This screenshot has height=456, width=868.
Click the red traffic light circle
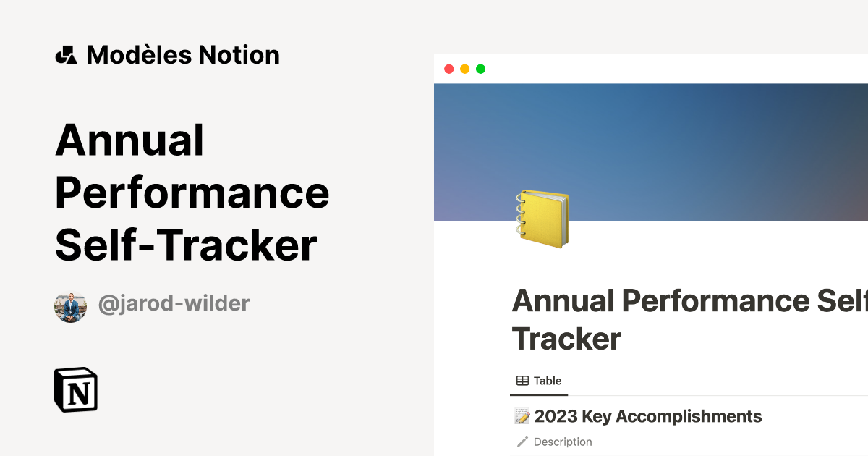(449, 69)
